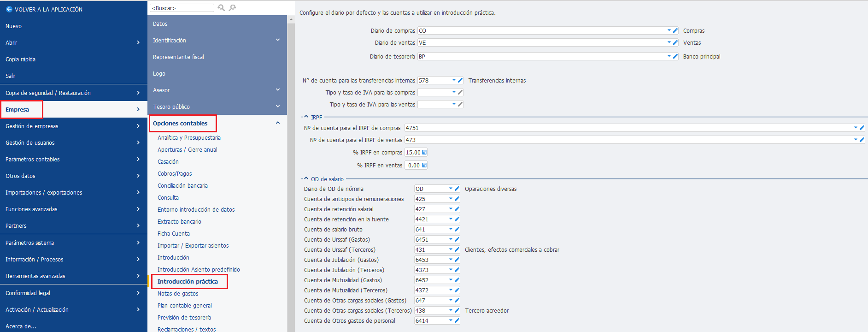Click calculator icon for % IRPF en ventas
868x332 pixels.
(424, 165)
